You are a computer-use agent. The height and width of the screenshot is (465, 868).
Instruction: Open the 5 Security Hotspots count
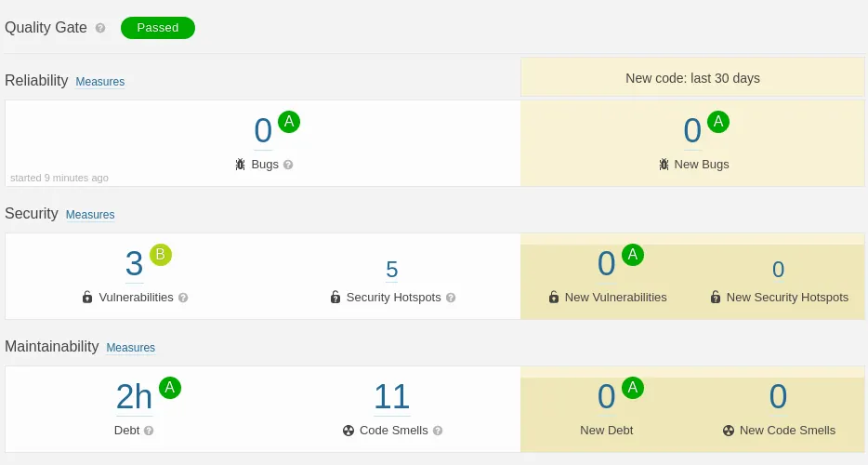(392, 270)
